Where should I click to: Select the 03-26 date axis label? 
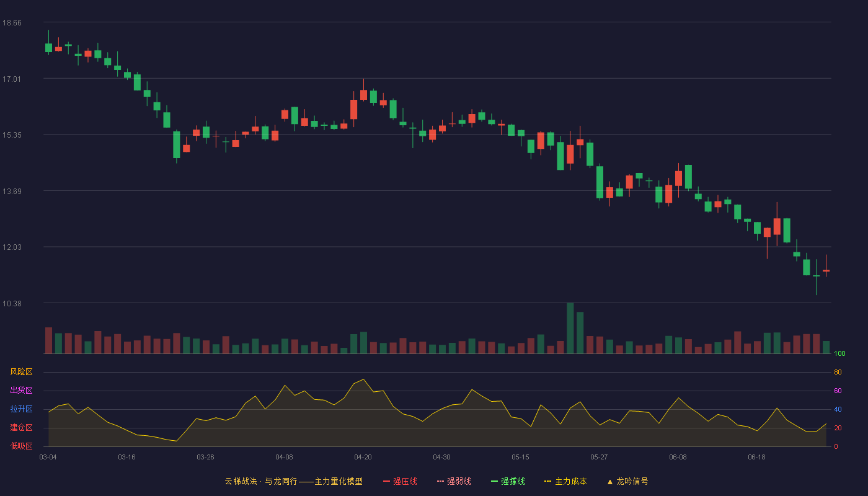pyautogui.click(x=206, y=457)
